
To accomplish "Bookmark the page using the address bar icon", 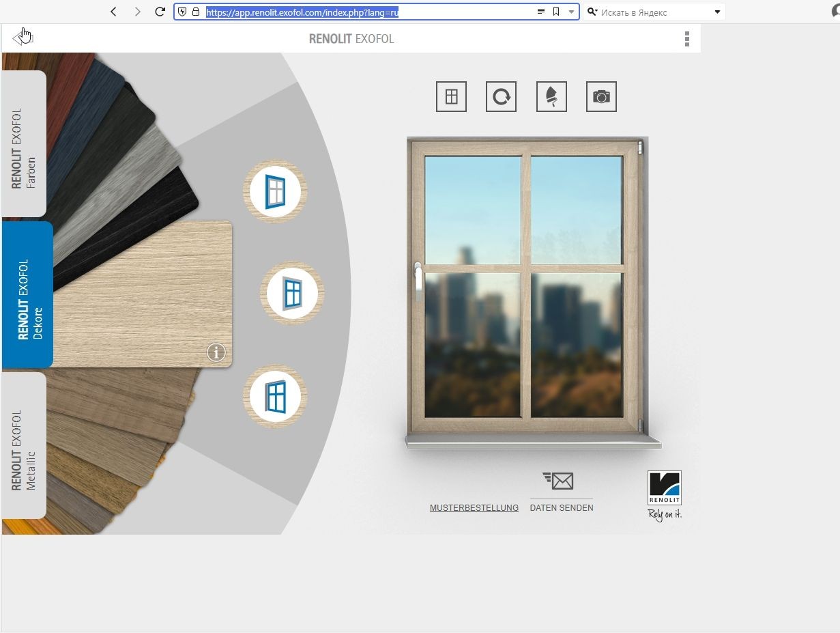I will click(x=556, y=12).
